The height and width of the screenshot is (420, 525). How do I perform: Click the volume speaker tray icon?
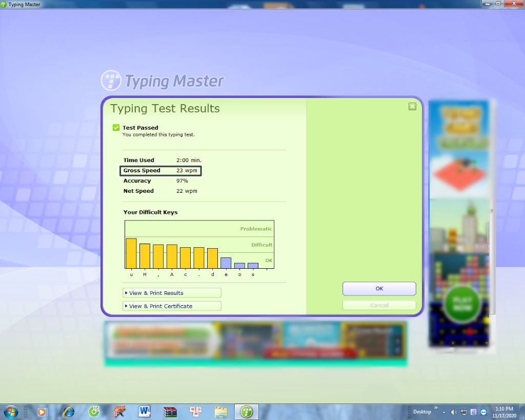tap(454, 412)
